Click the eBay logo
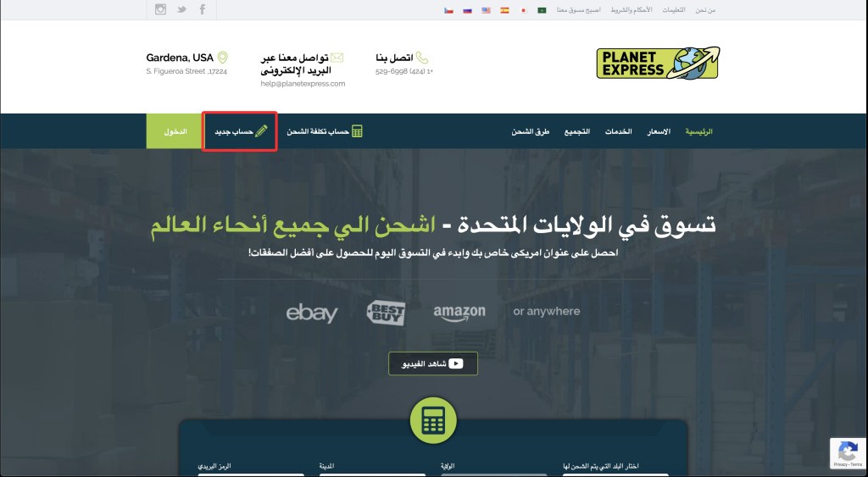This screenshot has height=477, width=868. (x=312, y=313)
